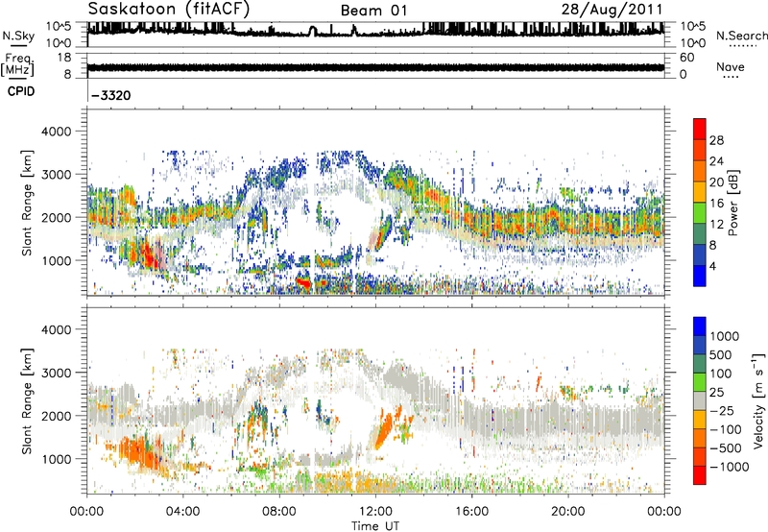Click the "04:00" time axis label
The image size is (768, 532).
point(182,512)
